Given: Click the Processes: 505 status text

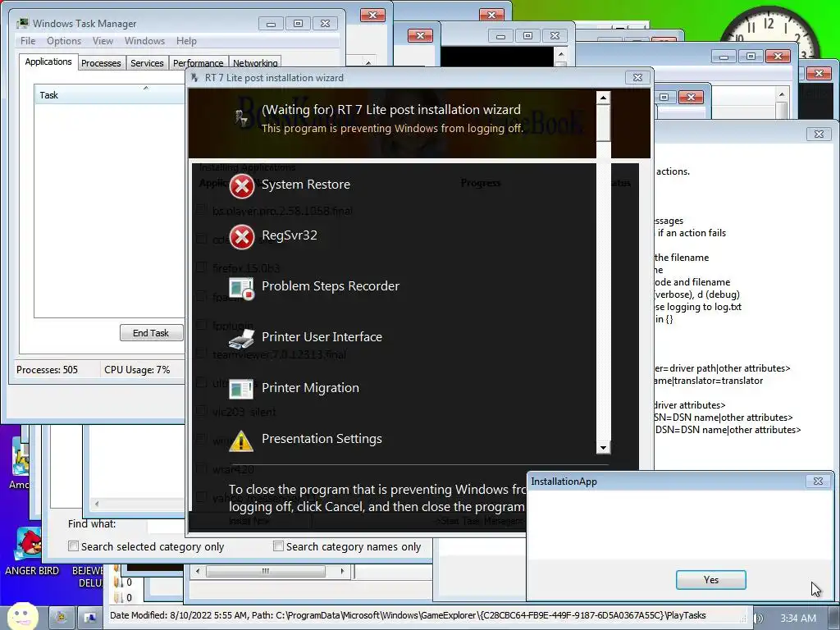Looking at the screenshot, I should (x=47, y=370).
